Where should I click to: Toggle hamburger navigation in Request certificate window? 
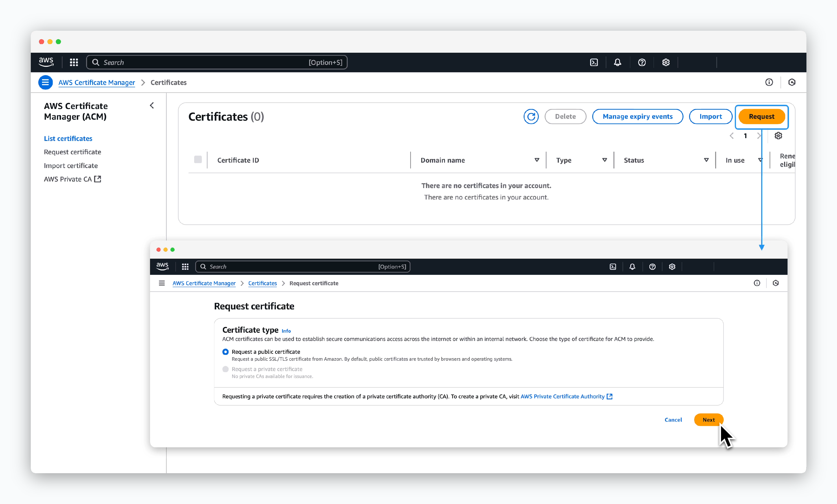[x=162, y=283]
